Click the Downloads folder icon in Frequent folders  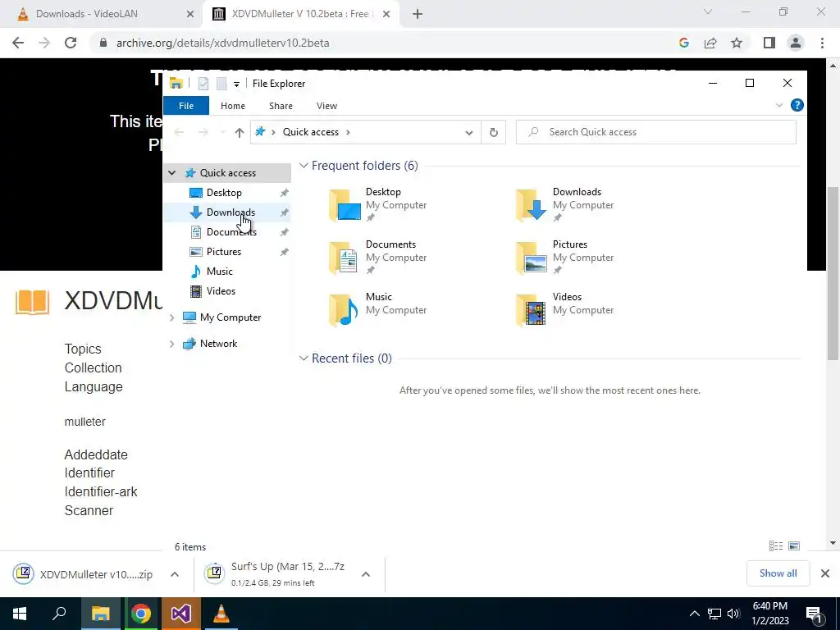pos(532,205)
